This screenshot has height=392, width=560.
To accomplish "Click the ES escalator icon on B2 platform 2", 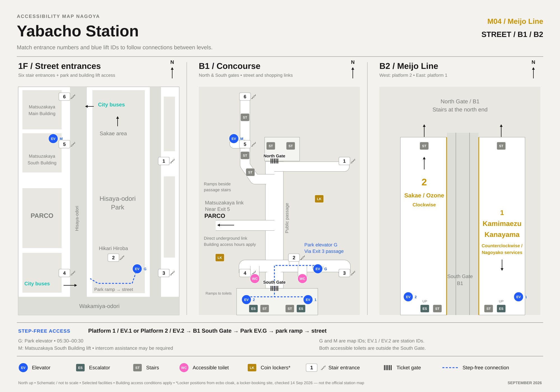I will 425,309.
